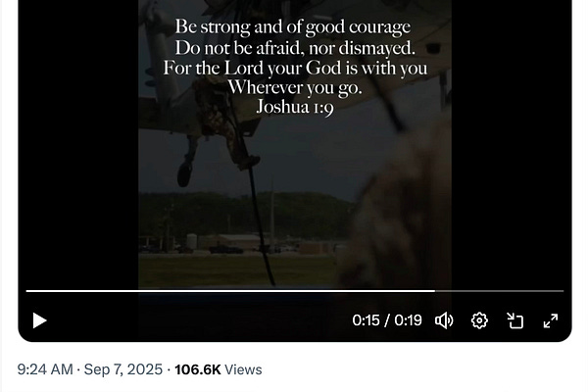
Task: Click the current playhead position on the timeline
Action: [x=435, y=291]
